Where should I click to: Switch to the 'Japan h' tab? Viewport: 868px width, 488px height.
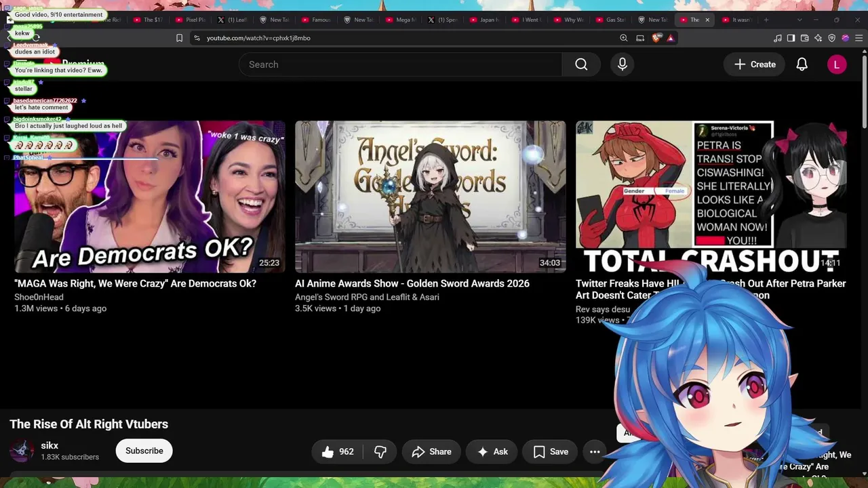pyautogui.click(x=484, y=20)
